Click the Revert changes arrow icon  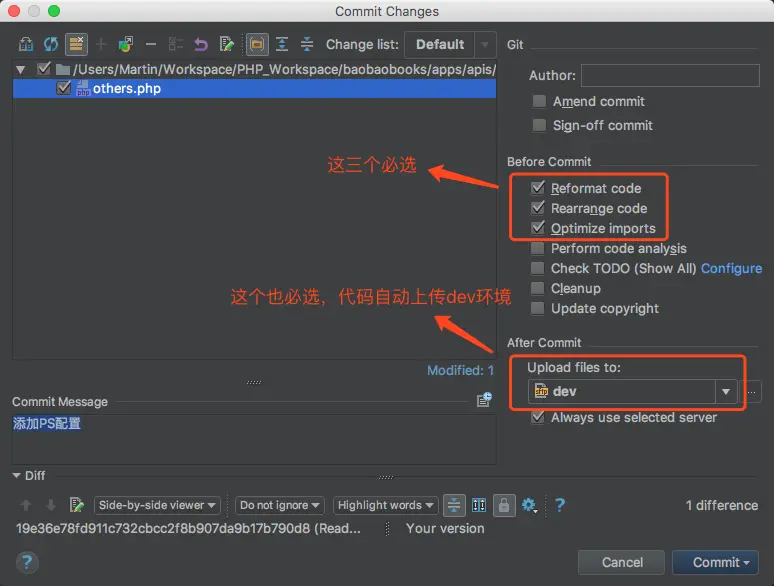point(201,44)
